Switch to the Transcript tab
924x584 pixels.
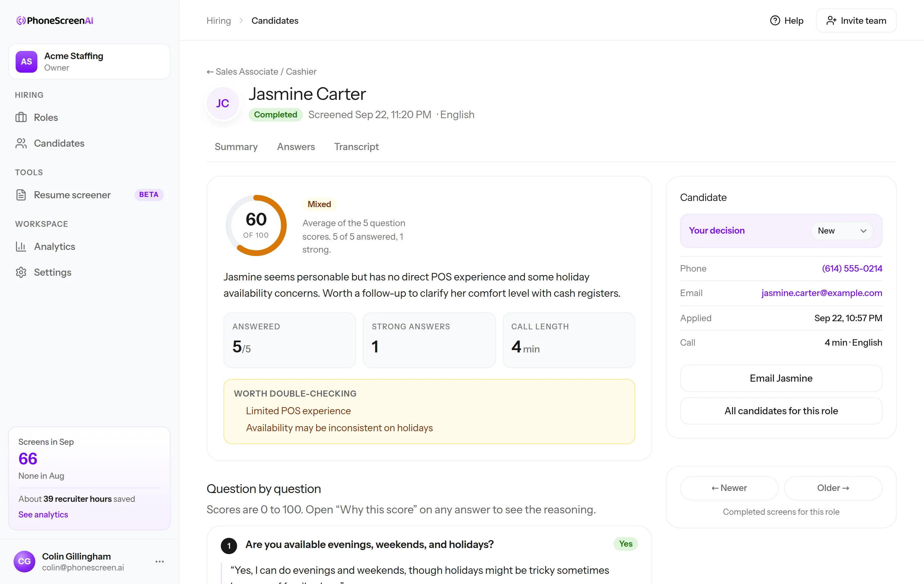356,146
